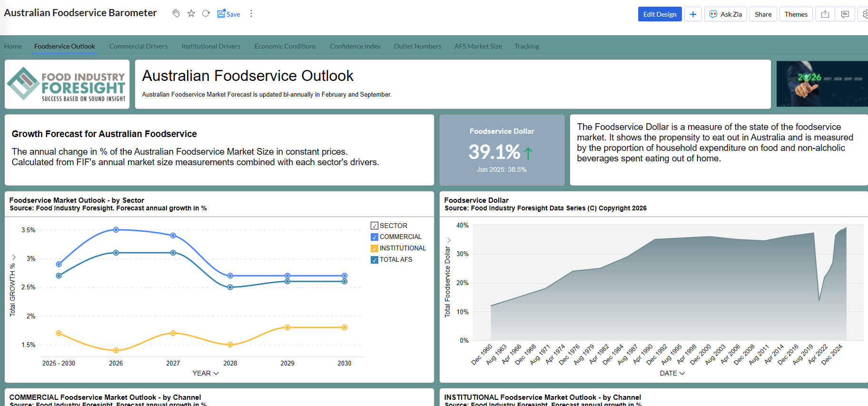Screen dimensions: 868x406
Task: Open the three-dot more options menu
Action: [x=251, y=13]
